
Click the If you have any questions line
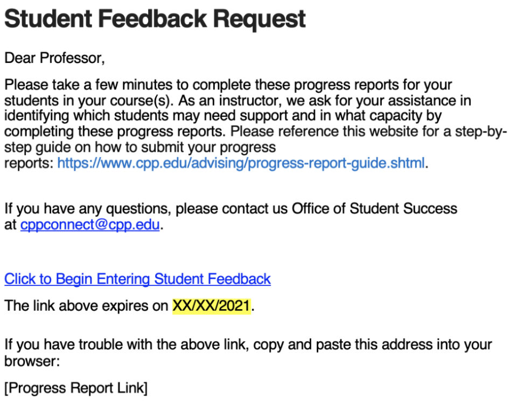coord(86,208)
